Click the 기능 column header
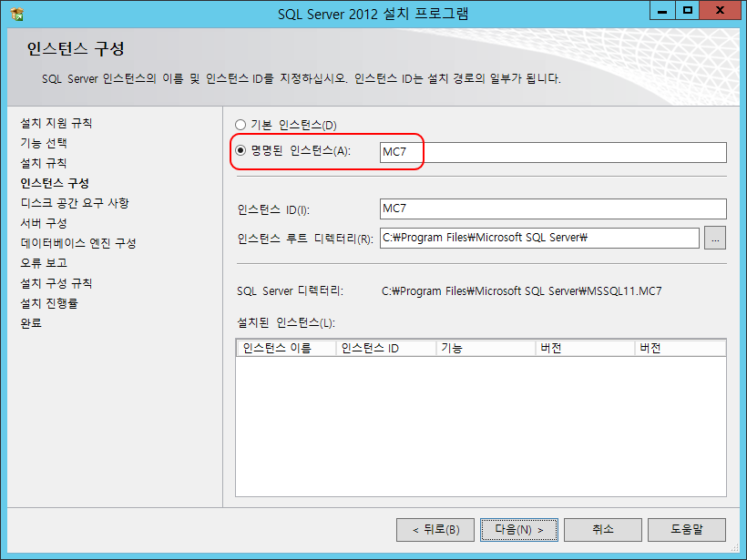This screenshot has width=747, height=560. [x=486, y=348]
